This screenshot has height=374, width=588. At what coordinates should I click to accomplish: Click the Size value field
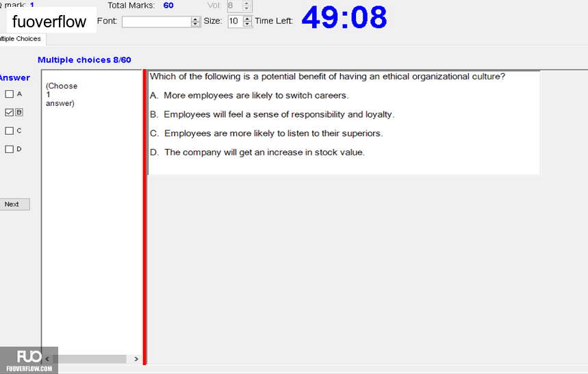point(235,21)
